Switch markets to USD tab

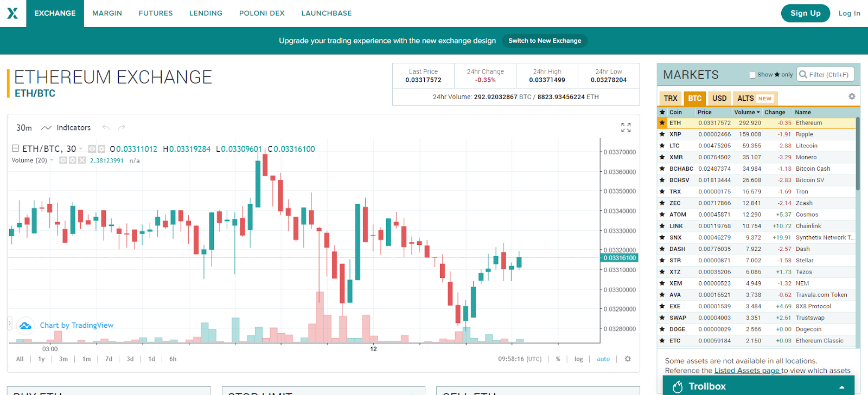[x=719, y=98]
